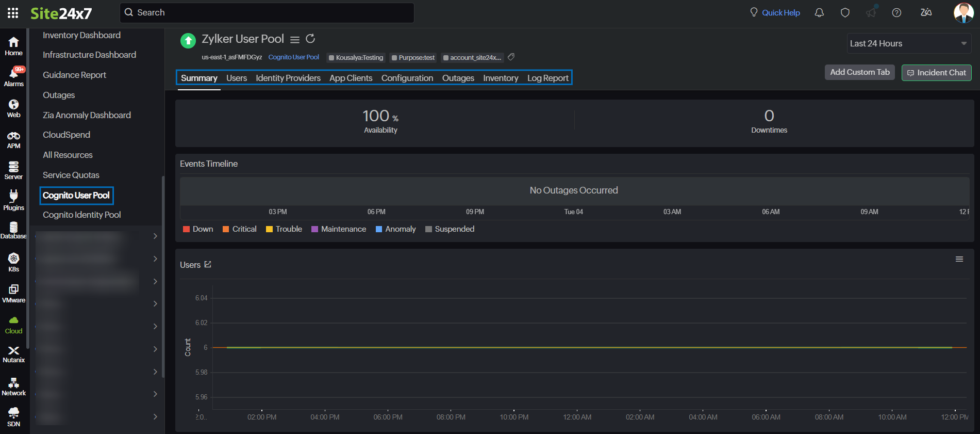Open the Last 24 Hours time dropdown
The width and height of the screenshot is (980, 434).
coord(909,44)
